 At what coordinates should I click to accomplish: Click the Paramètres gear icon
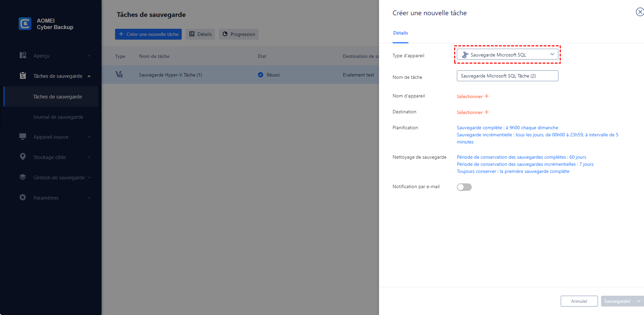click(x=23, y=198)
